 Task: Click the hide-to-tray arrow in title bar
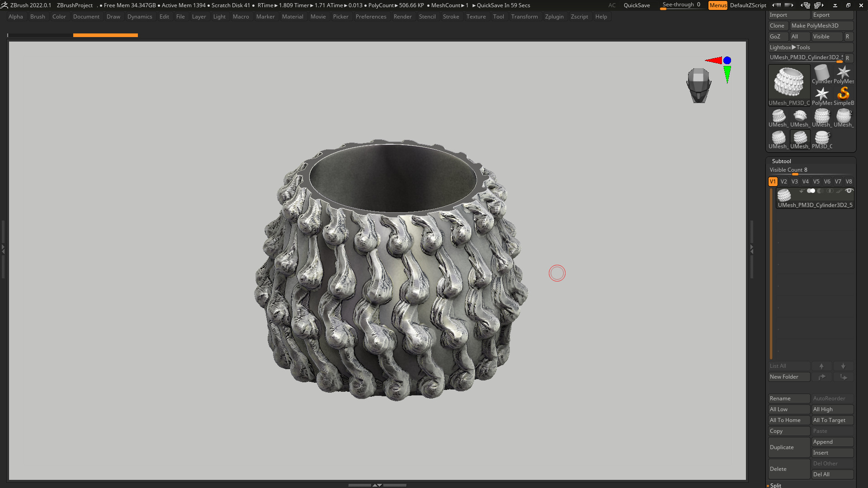click(835, 5)
